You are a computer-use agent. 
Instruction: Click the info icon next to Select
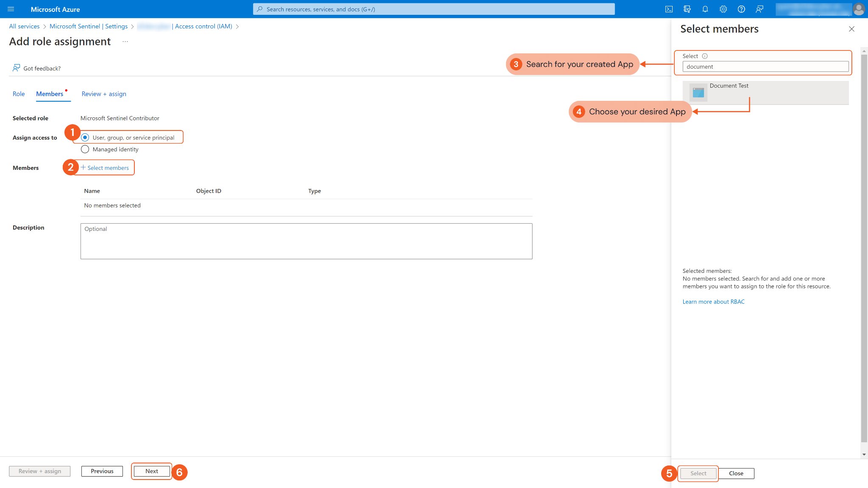point(705,56)
